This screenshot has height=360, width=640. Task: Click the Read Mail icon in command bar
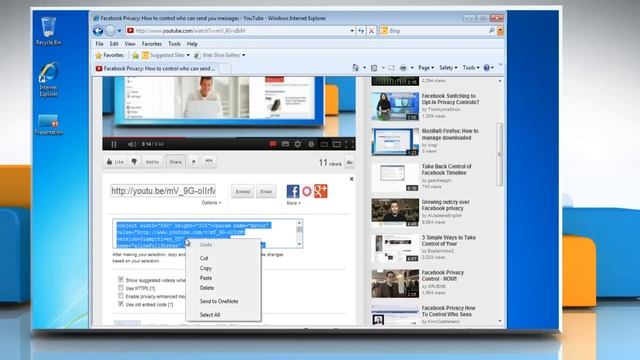[391, 68]
